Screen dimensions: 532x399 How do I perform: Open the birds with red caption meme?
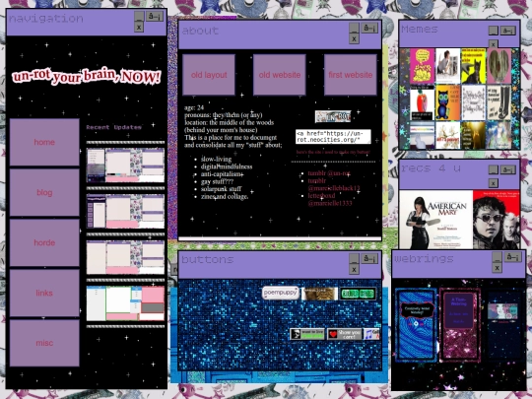tap(448, 135)
